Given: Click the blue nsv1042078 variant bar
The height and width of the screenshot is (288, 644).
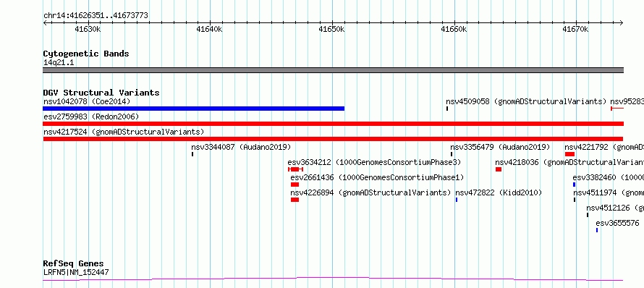Looking at the screenshot, I should tap(193, 109).
